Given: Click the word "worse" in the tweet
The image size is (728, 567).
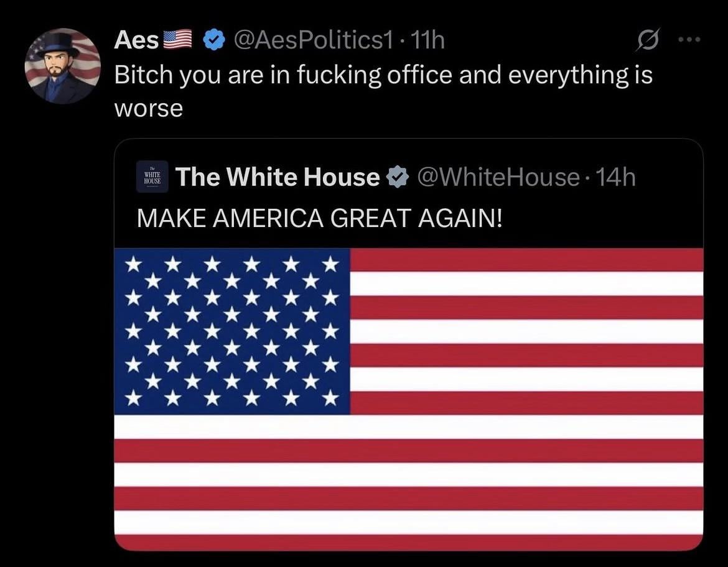Looking at the screenshot, I should click(x=148, y=109).
